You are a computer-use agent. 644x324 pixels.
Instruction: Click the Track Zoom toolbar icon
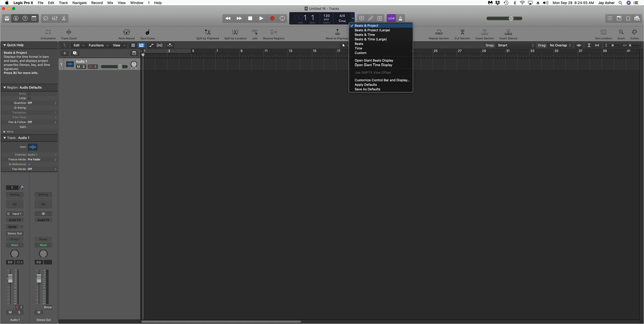point(69,32)
